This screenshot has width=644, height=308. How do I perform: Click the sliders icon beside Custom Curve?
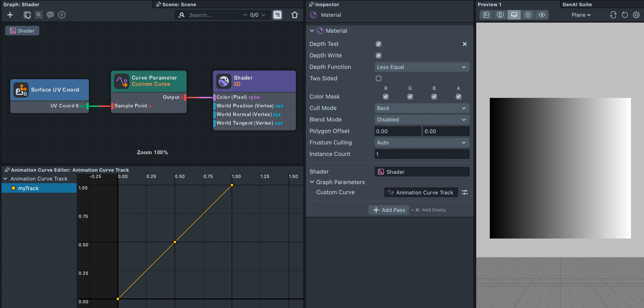(x=465, y=192)
